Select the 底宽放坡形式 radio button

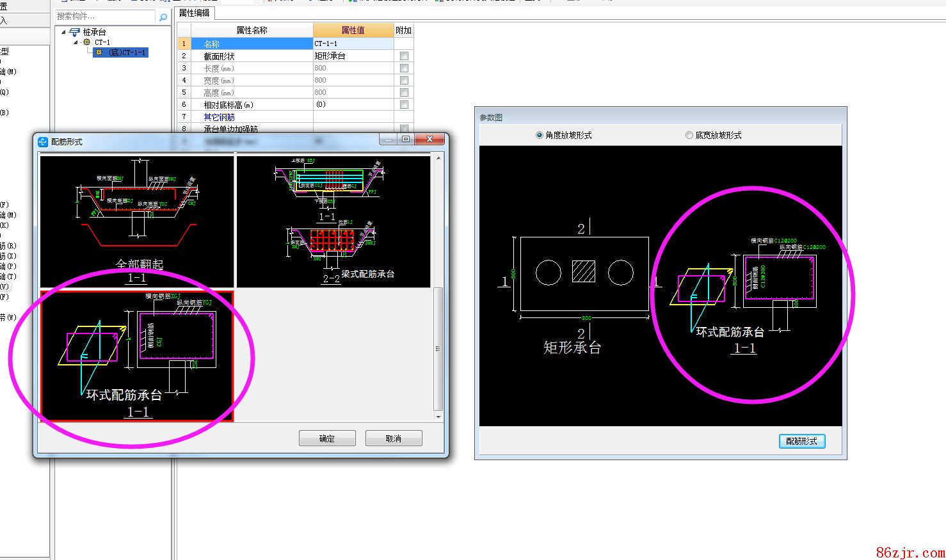[689, 135]
